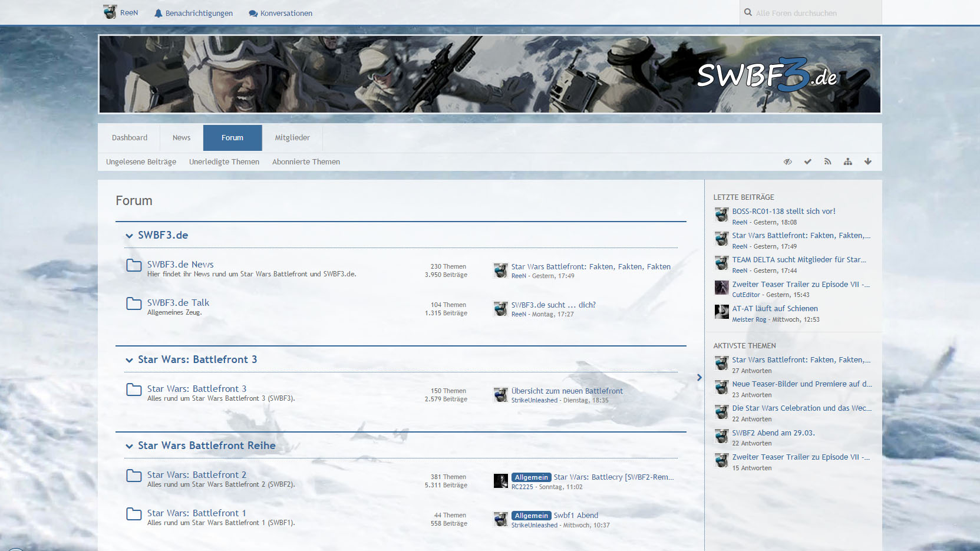Open Unerledigte Themen submenu item

[x=224, y=162]
